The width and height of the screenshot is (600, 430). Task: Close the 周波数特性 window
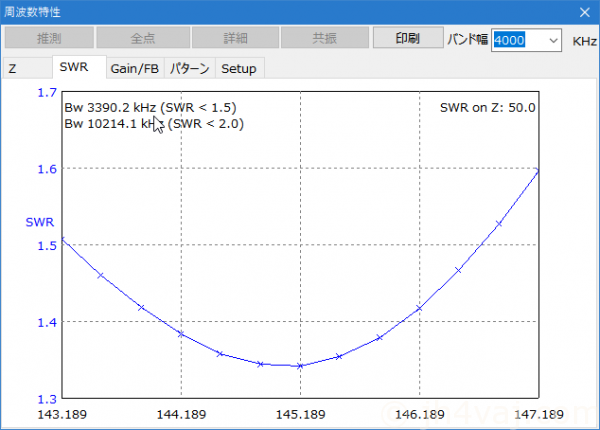point(584,12)
